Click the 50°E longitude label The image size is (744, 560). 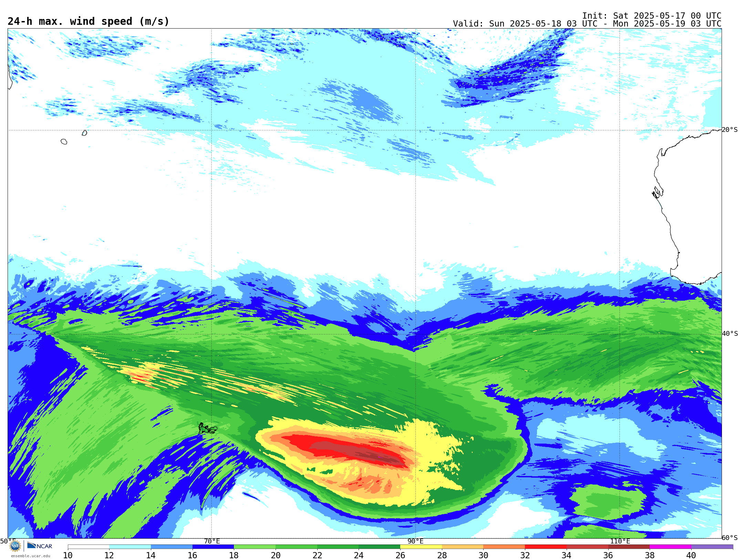point(8,541)
